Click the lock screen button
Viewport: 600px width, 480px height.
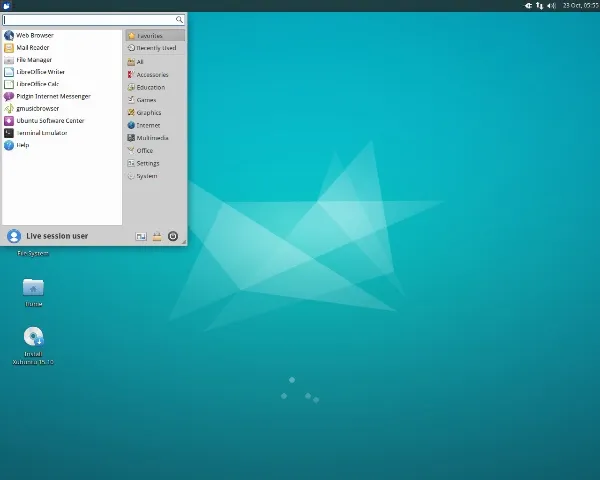[157, 236]
